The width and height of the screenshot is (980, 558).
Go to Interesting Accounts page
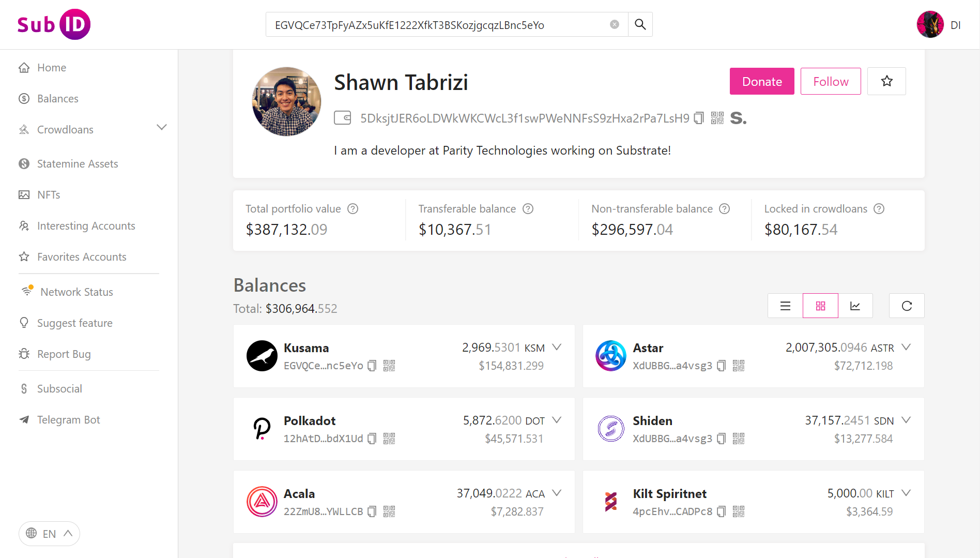click(x=86, y=226)
